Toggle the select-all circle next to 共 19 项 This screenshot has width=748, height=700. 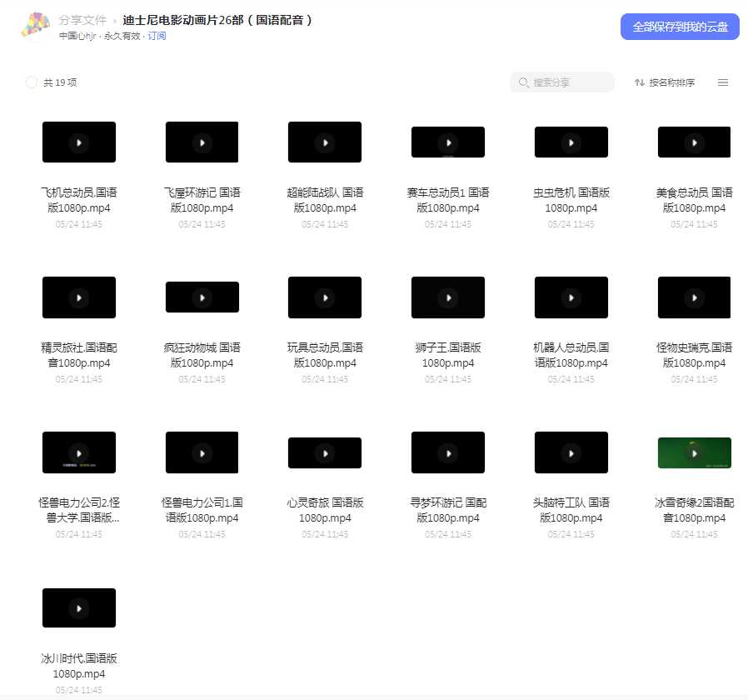coord(32,82)
